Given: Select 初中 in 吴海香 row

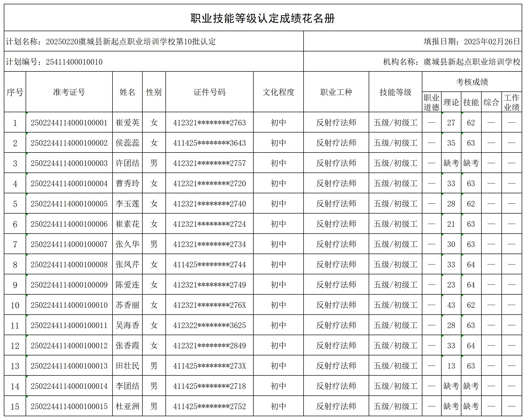Looking at the screenshot, I should pos(278,325).
